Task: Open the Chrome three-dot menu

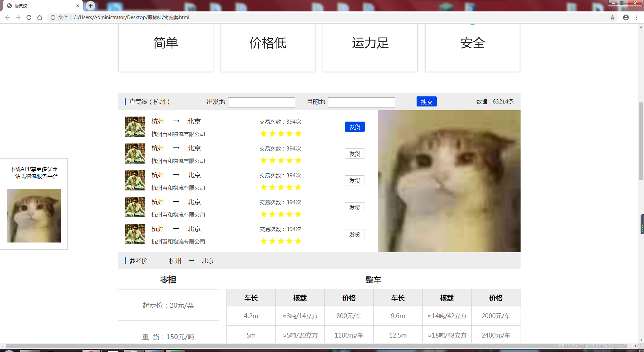Action: click(637, 17)
